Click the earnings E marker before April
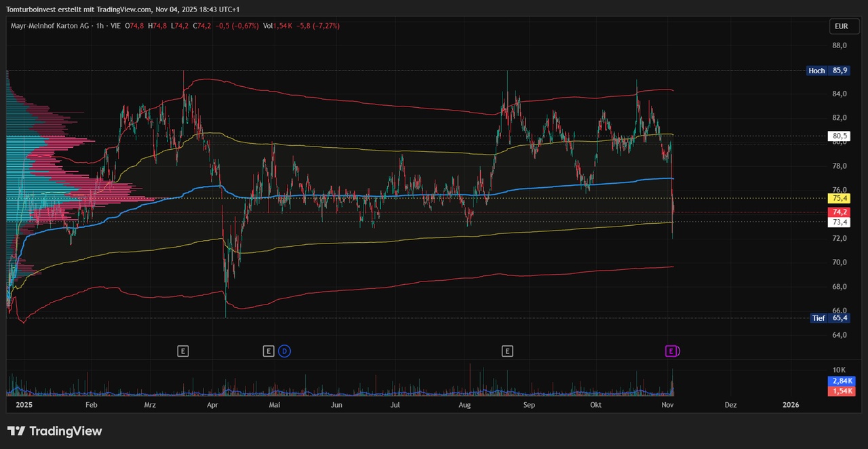 click(x=182, y=351)
